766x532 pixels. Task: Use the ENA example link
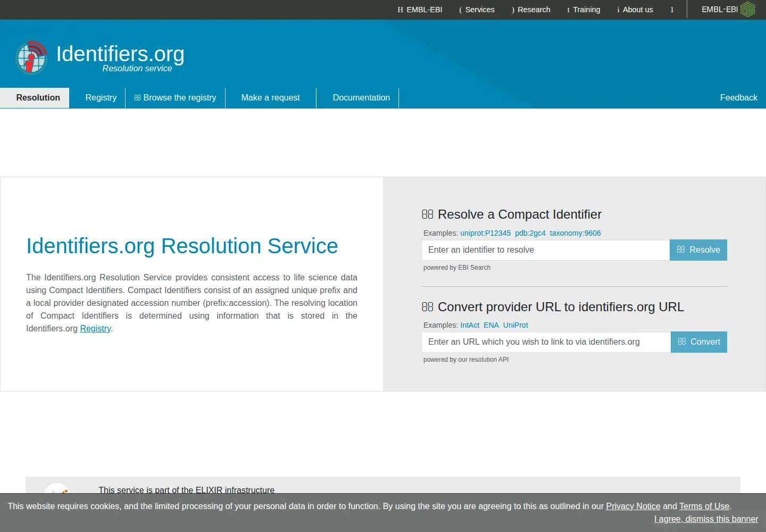coord(491,325)
